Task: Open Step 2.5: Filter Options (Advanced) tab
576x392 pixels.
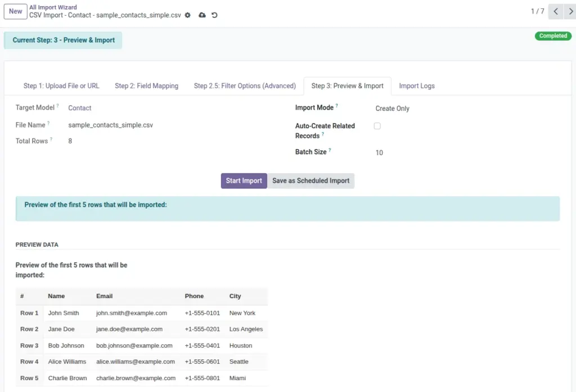Action: (x=245, y=86)
